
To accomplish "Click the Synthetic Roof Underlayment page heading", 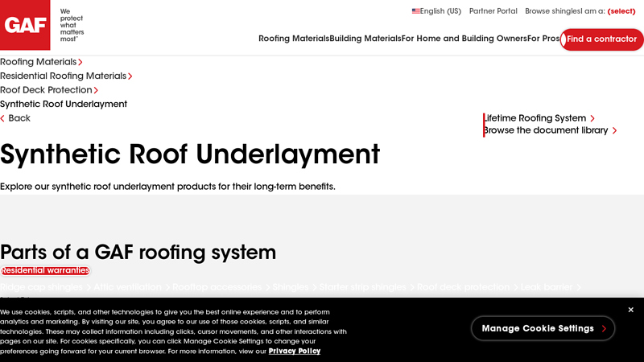I will click(190, 155).
